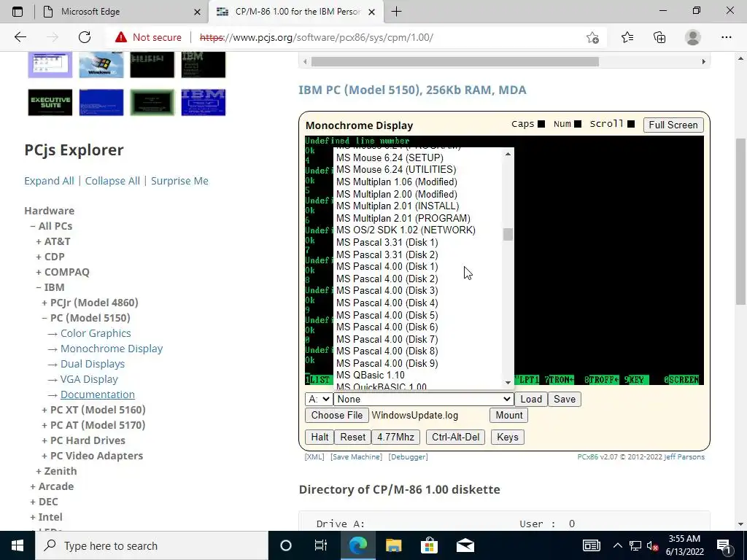Open Cortana circle on taskbar
747x560 pixels.
point(286,545)
